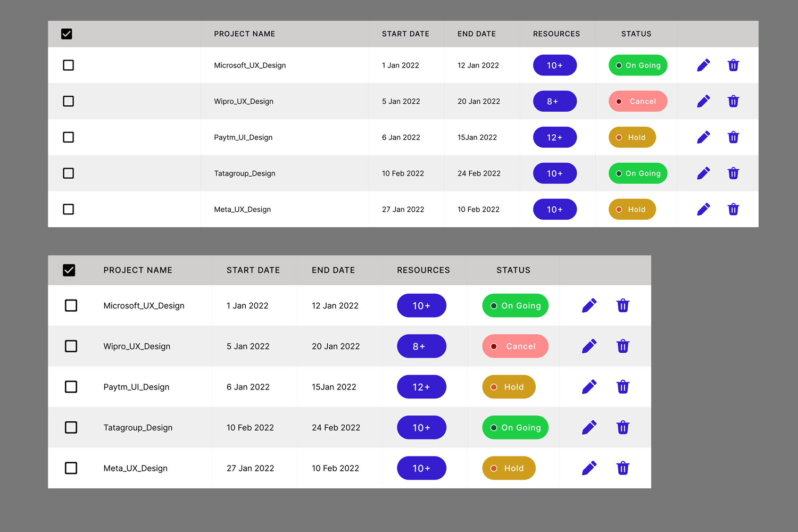Viewport: 798px width, 532px height.
Task: Edit the Paytm_UI_Design project in top table
Action: [x=703, y=137]
